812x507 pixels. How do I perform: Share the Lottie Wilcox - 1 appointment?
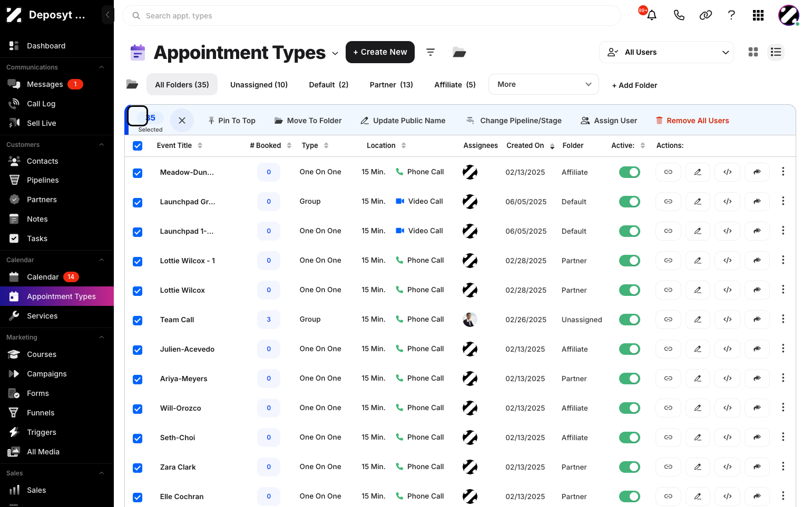tap(757, 261)
